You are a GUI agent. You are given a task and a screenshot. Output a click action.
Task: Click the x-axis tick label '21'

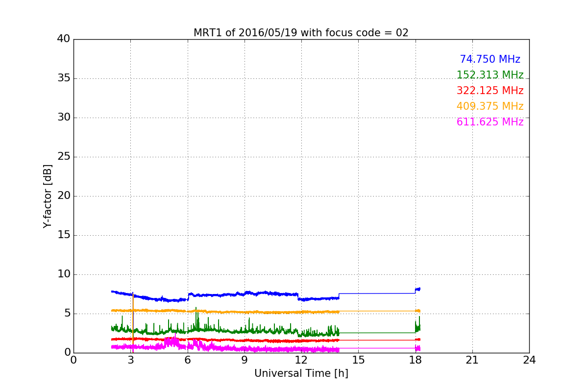click(472, 360)
